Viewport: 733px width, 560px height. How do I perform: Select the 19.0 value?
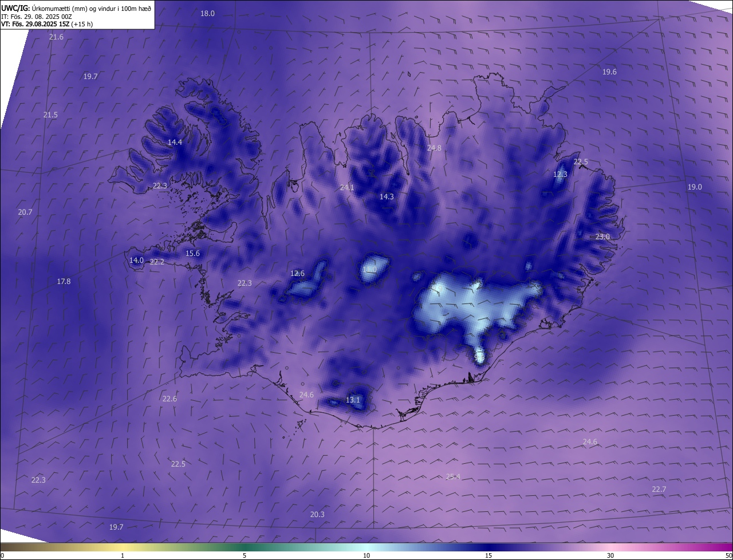tap(695, 187)
